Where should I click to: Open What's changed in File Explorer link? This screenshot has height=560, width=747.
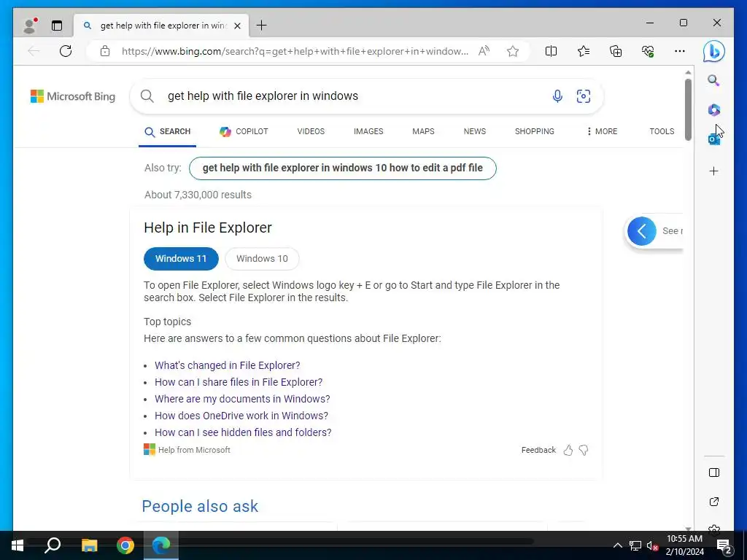(x=228, y=365)
